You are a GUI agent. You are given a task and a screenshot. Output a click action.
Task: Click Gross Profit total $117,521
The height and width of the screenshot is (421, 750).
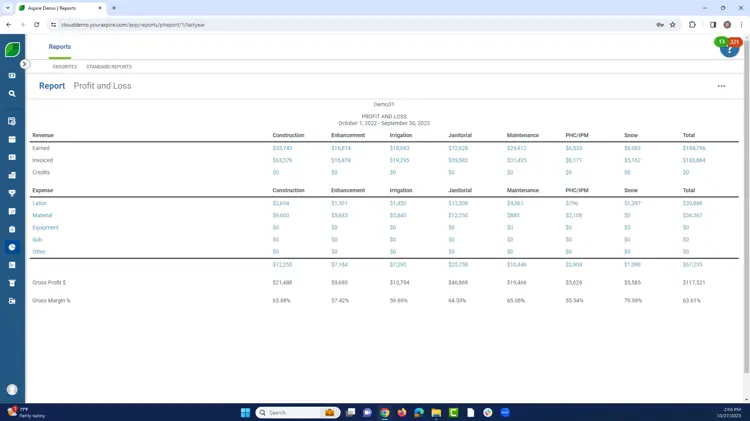point(694,283)
